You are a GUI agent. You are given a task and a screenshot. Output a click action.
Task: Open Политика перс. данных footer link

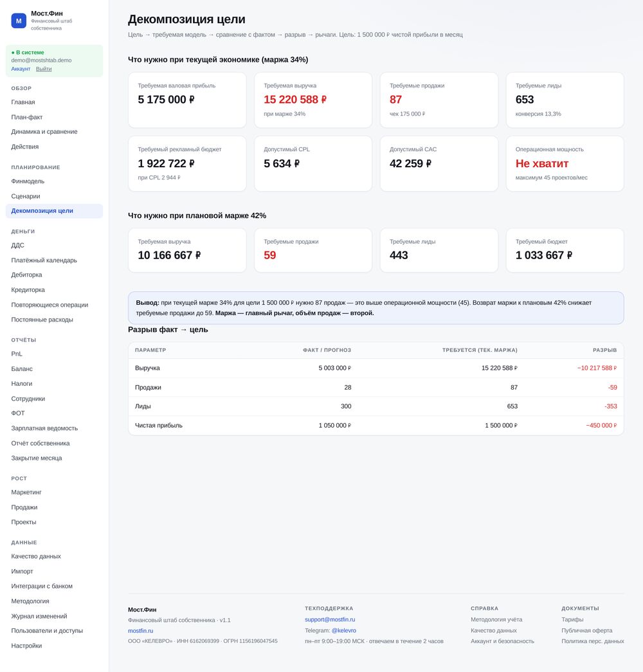click(593, 641)
